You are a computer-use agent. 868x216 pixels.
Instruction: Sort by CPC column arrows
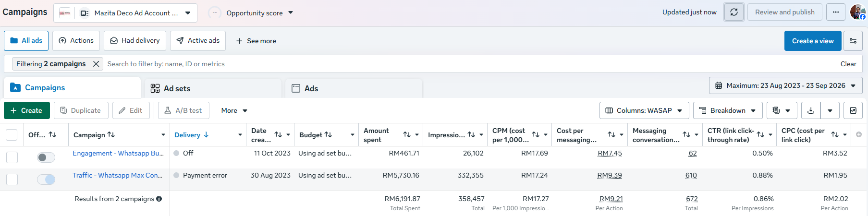[835, 135]
